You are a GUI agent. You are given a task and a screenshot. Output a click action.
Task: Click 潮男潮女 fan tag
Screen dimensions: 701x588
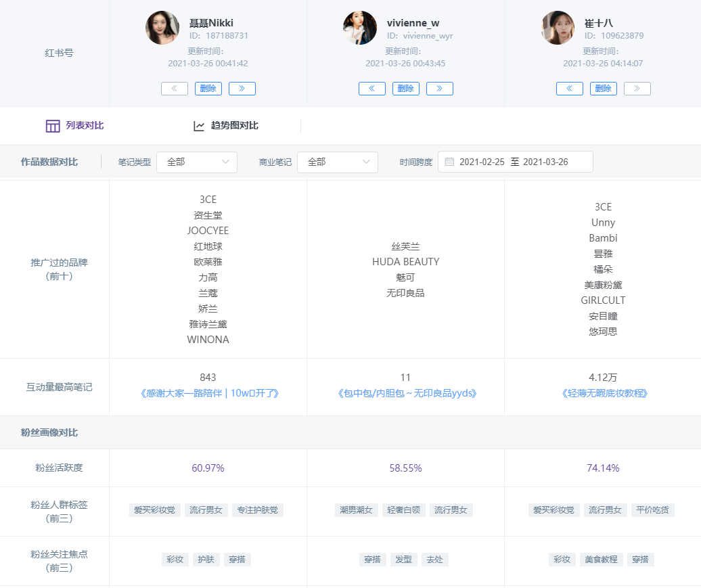(357, 510)
